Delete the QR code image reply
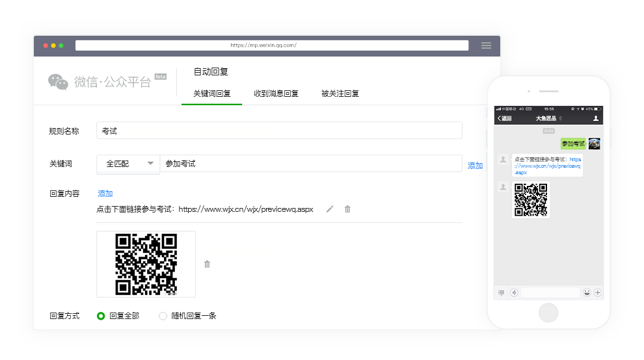The height and width of the screenshot is (360, 644). [207, 264]
